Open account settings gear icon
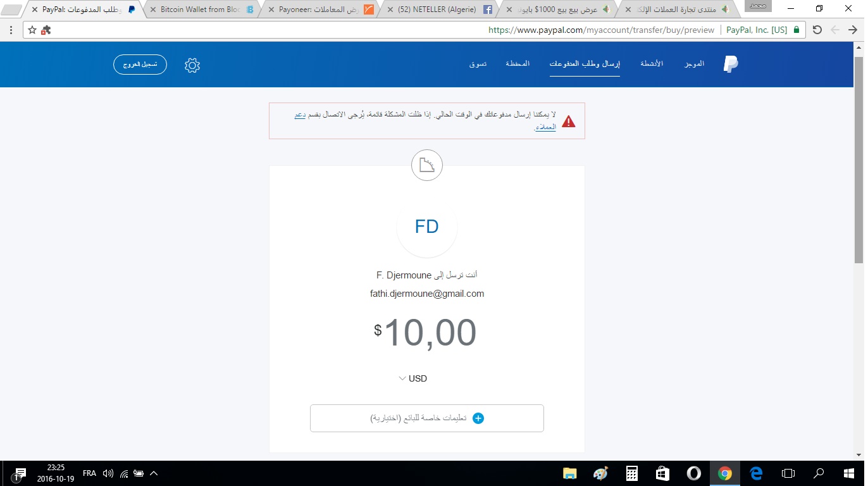The width and height of the screenshot is (868, 486). pyautogui.click(x=192, y=65)
